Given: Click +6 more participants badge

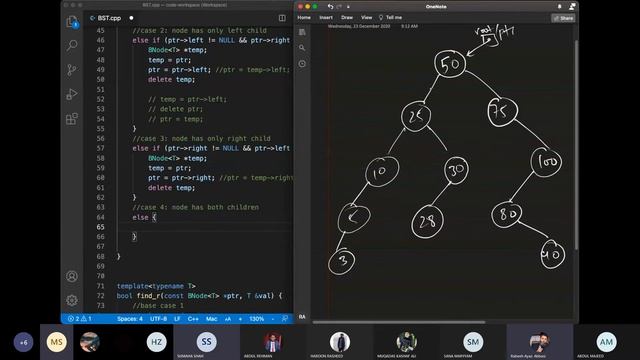Looking at the screenshot, I should pyautogui.click(x=24, y=342).
